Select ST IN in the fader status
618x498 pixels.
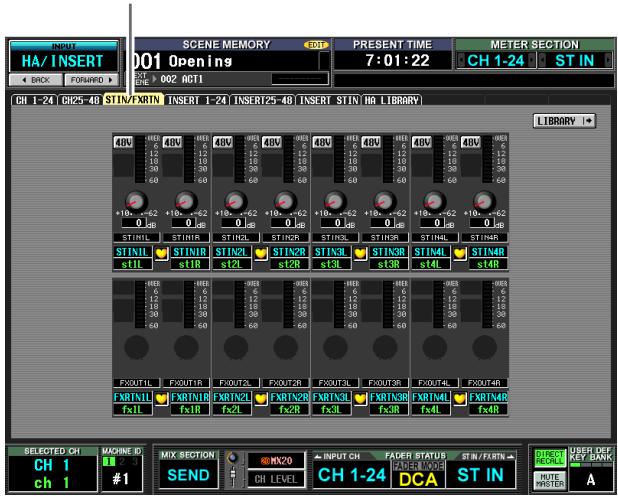click(480, 475)
